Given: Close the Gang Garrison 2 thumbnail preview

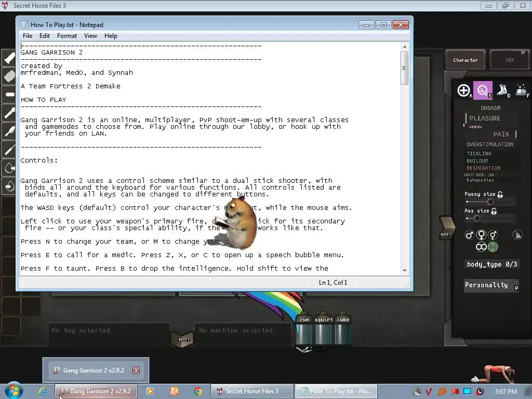Looking at the screenshot, I should click(136, 370).
